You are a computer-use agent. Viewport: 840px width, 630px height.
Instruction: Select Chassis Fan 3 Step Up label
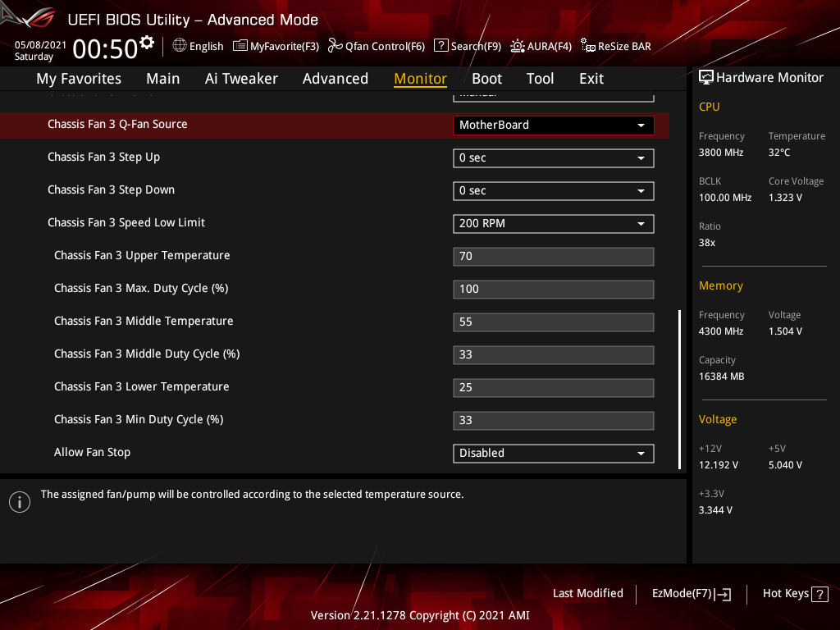103,157
